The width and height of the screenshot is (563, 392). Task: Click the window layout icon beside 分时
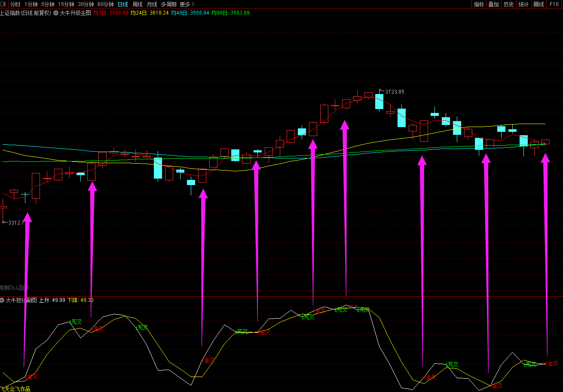click(4, 4)
